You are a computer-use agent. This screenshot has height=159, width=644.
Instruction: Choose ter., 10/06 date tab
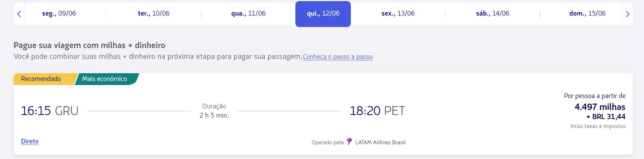[154, 13]
